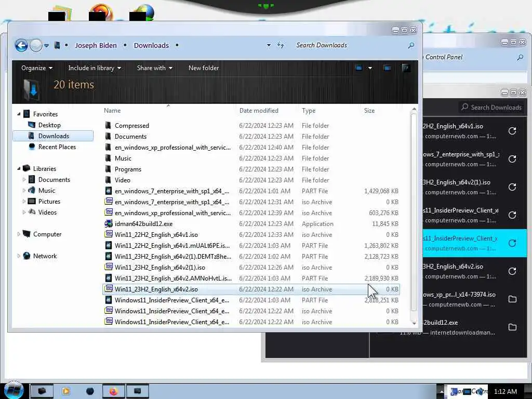Select Desktop under Favorites

pyautogui.click(x=49, y=125)
